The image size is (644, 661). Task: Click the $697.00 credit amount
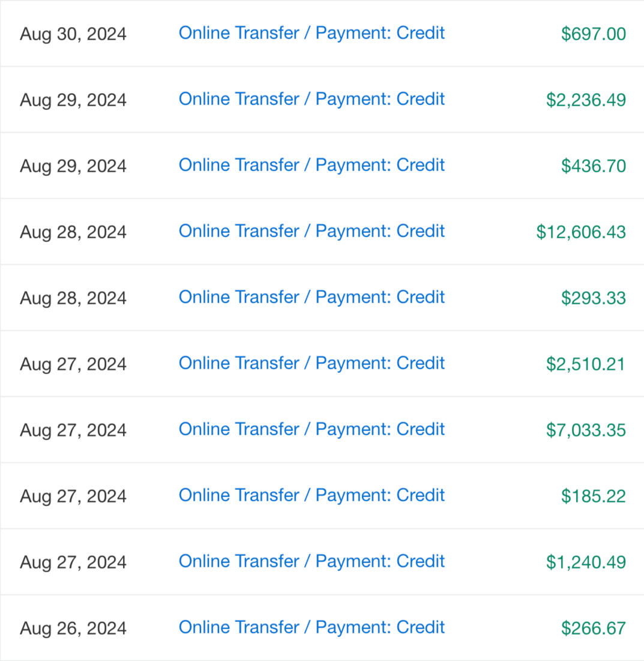593,34
